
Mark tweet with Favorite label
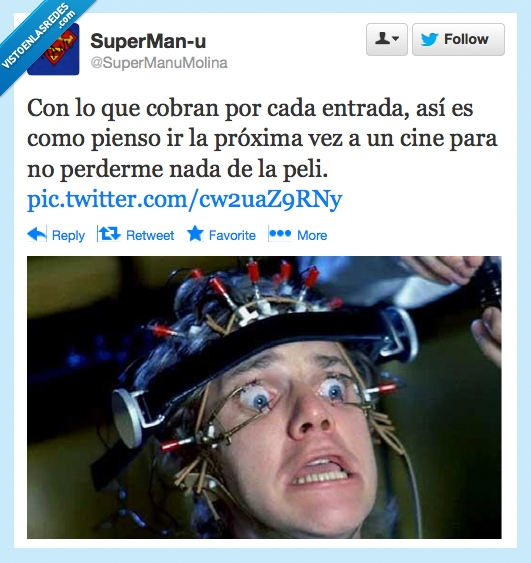point(232,235)
